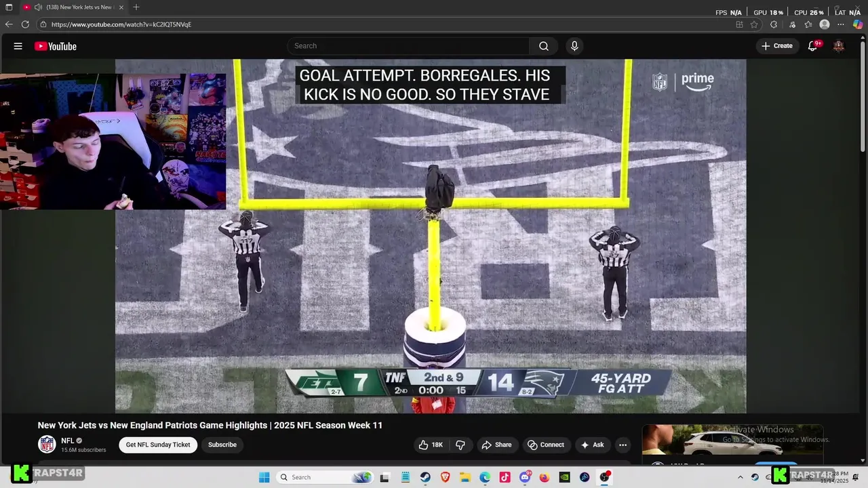Reload the page with the refresh icon
Screen dimensions: 868x488
[x=25, y=24]
